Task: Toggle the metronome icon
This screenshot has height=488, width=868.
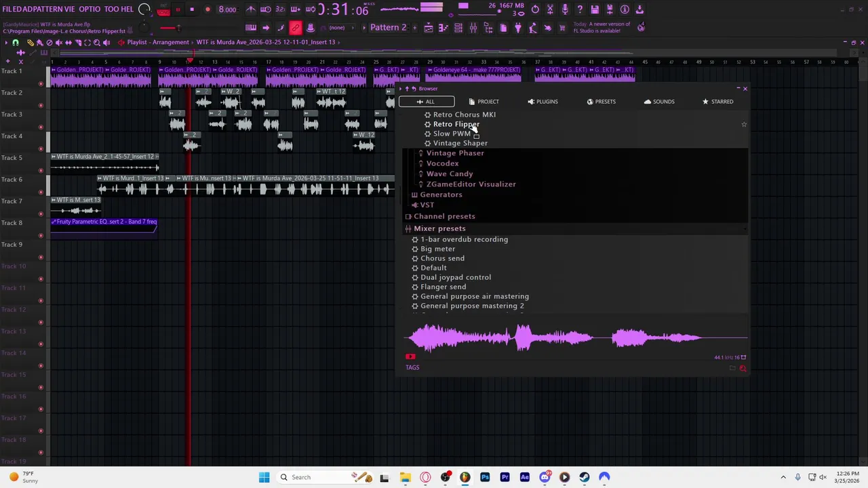Action: [x=251, y=9]
